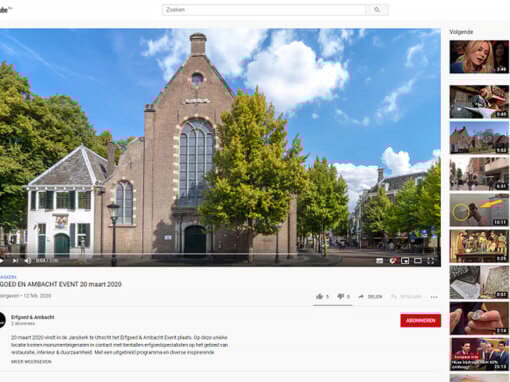Dislike the video with thumbs down
This screenshot has height=382, width=510.
click(x=343, y=296)
